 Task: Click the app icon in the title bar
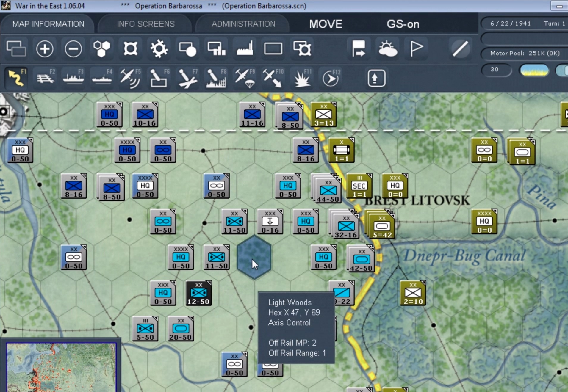(x=6, y=6)
